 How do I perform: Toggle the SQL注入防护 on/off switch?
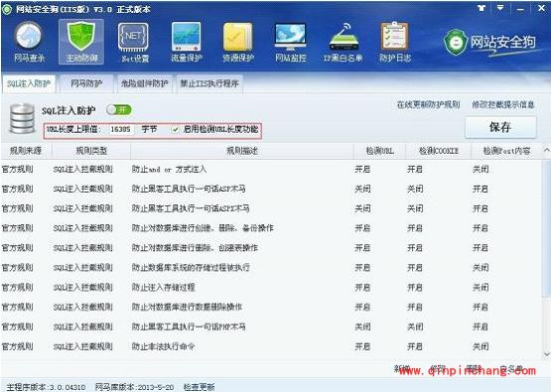tap(119, 110)
